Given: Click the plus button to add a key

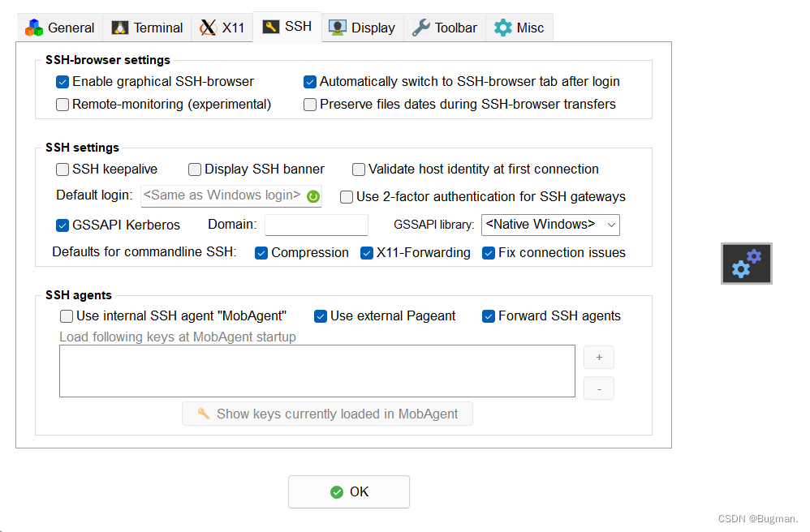Looking at the screenshot, I should (598, 357).
